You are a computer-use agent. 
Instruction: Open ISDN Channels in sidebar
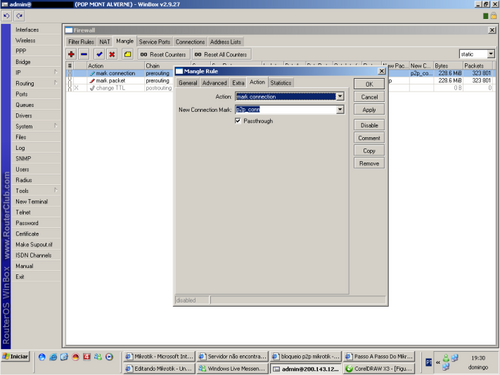point(37,255)
